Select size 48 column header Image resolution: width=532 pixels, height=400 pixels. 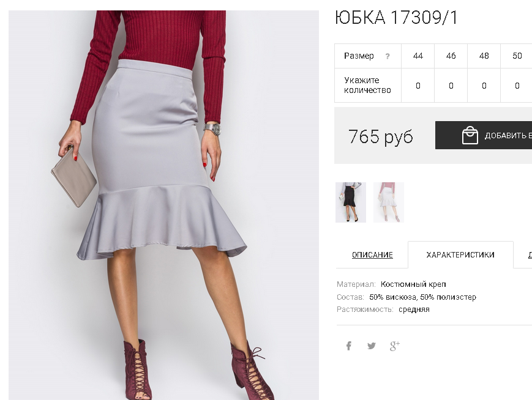click(x=484, y=56)
